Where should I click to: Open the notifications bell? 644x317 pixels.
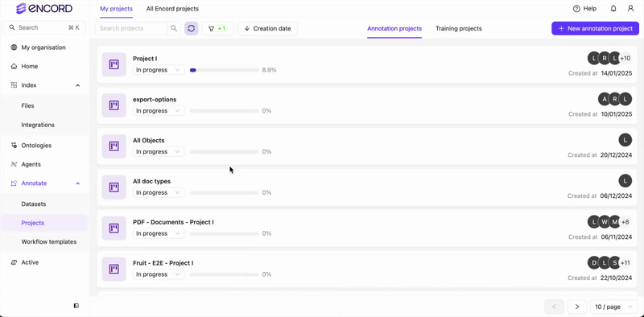click(613, 9)
